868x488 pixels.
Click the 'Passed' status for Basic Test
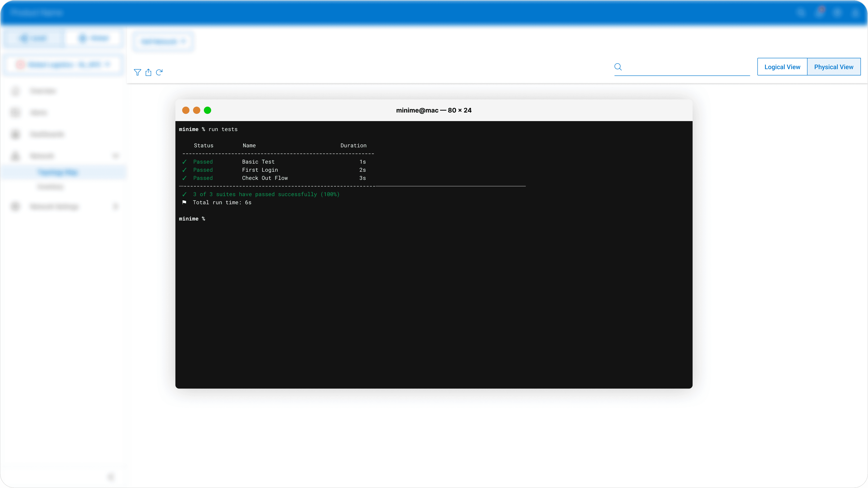(x=203, y=162)
